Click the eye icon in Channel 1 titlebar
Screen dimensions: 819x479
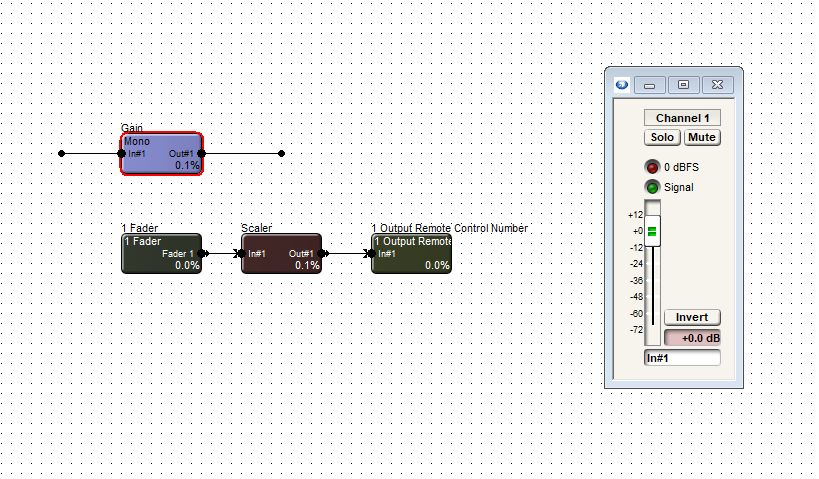(x=620, y=85)
